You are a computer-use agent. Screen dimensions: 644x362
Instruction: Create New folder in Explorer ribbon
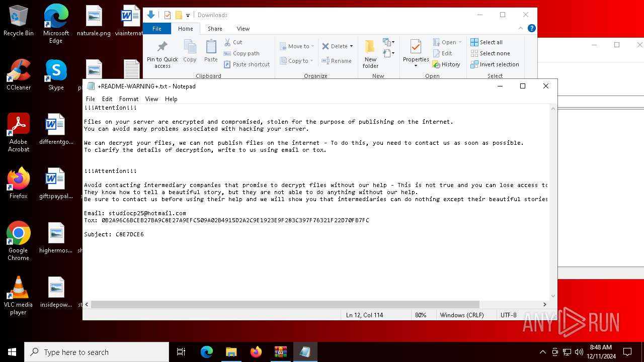(370, 54)
